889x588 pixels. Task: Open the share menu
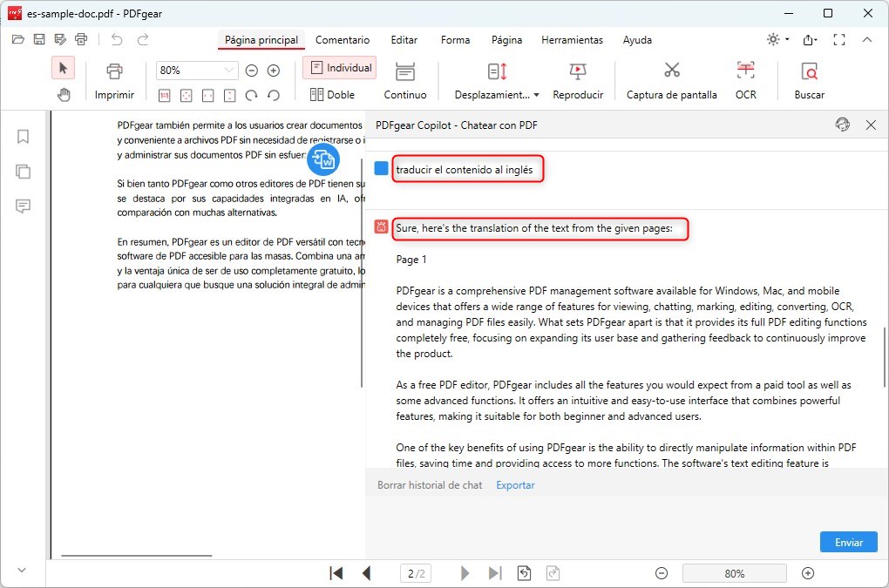810,40
